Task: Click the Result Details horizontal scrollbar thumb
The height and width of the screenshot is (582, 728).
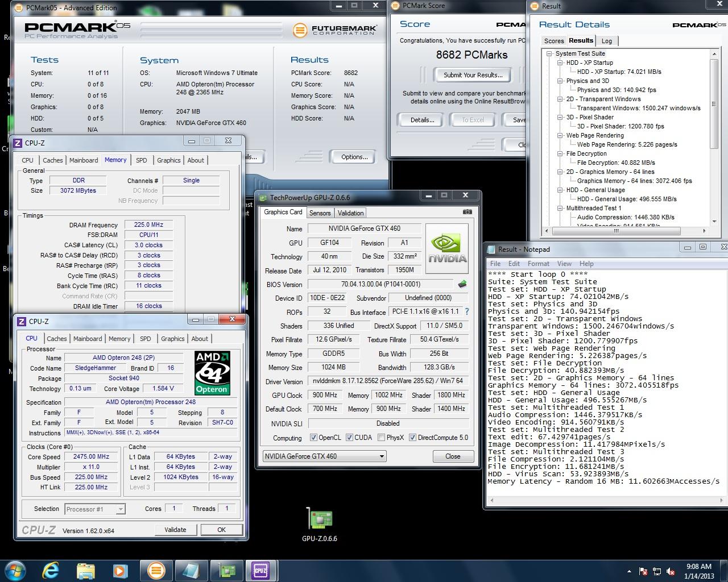Action: click(x=615, y=231)
